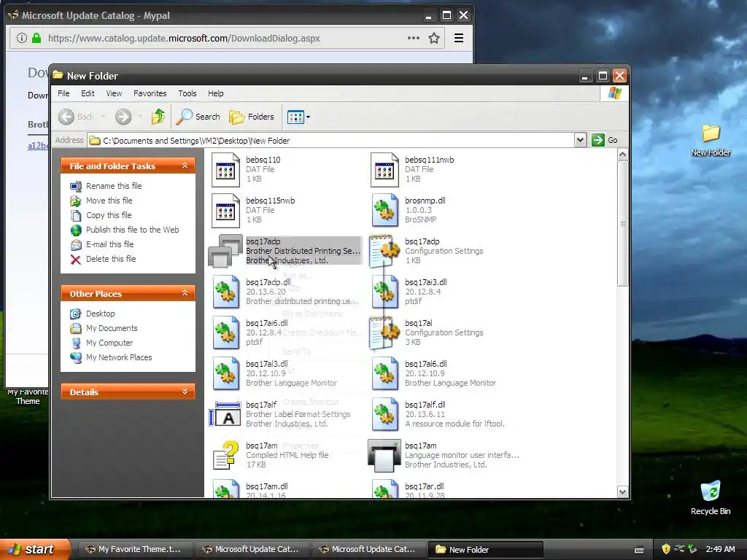This screenshot has width=747, height=560.
Task: Open Mypal hamburger menu
Action: [459, 38]
